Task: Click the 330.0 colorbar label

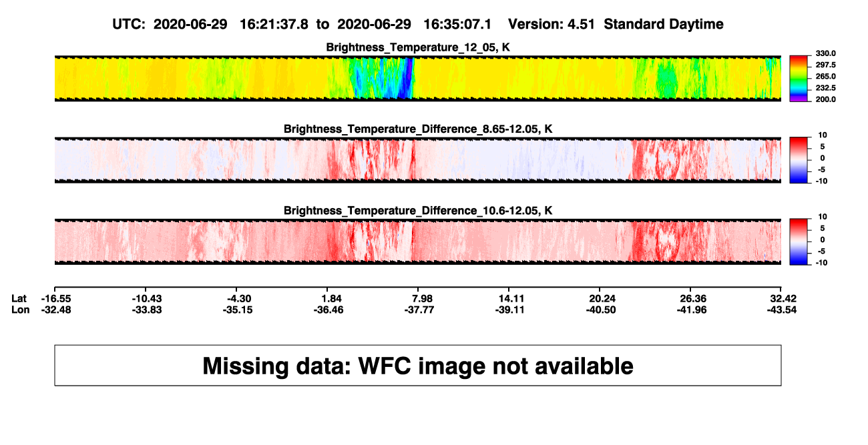Action: 825,54
